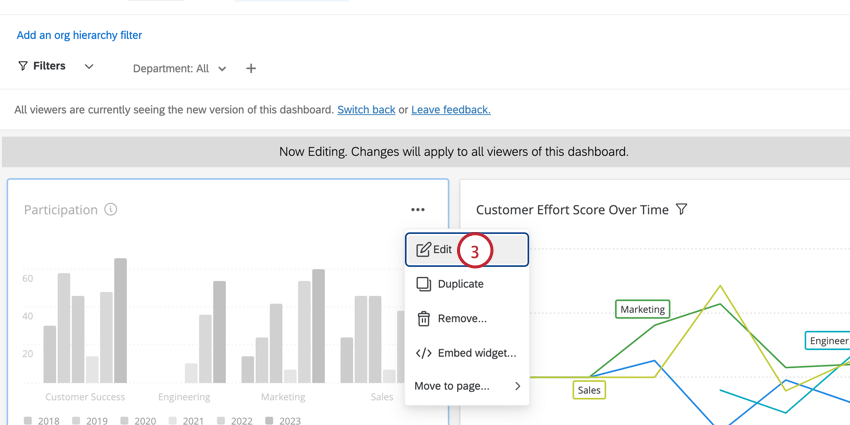Add a new filter with plus icon
The width and height of the screenshot is (850, 425).
click(x=251, y=69)
